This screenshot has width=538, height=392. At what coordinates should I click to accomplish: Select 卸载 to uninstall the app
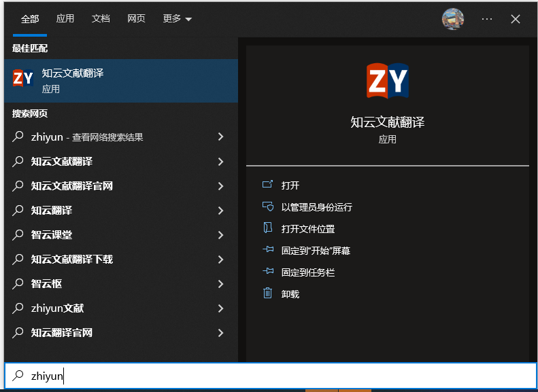[290, 294]
